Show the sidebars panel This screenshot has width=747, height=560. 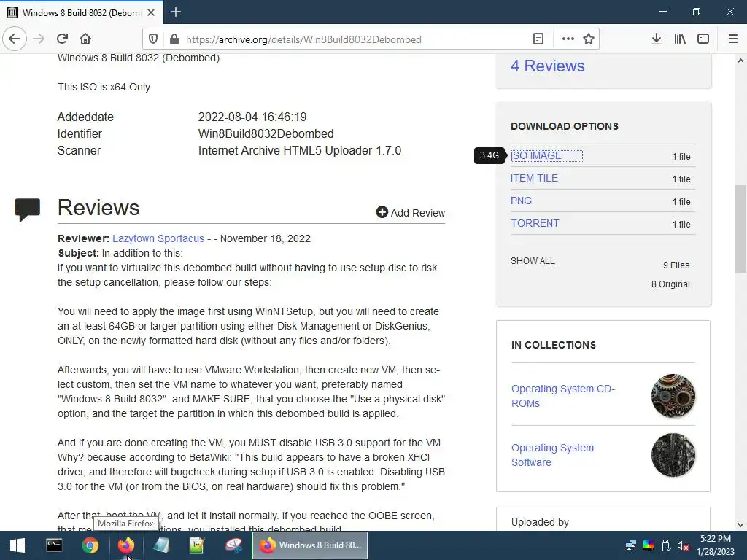[x=703, y=39]
